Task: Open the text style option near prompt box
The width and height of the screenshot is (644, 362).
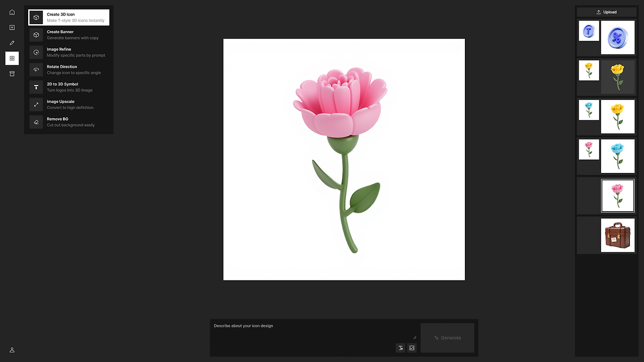Action: [400, 348]
